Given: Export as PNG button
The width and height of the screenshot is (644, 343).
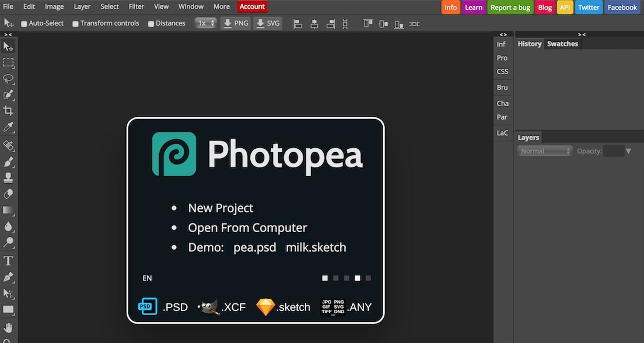Looking at the screenshot, I should pos(236,23).
